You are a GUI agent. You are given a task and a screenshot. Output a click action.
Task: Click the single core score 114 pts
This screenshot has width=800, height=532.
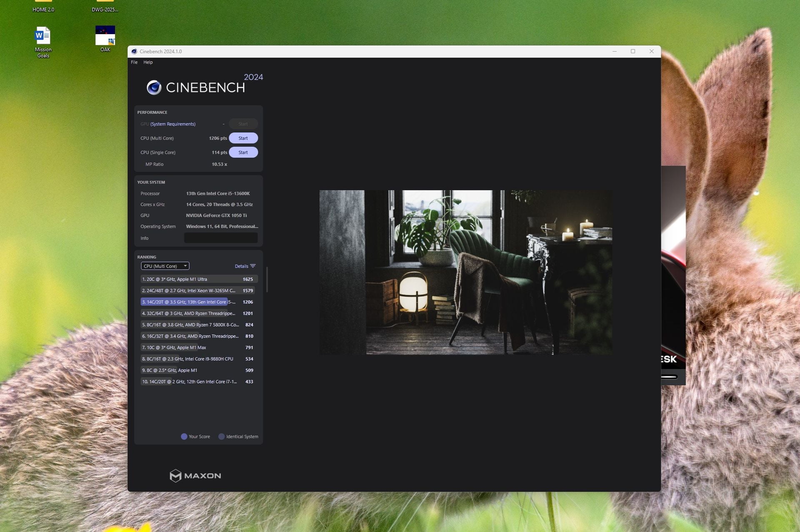pos(220,152)
